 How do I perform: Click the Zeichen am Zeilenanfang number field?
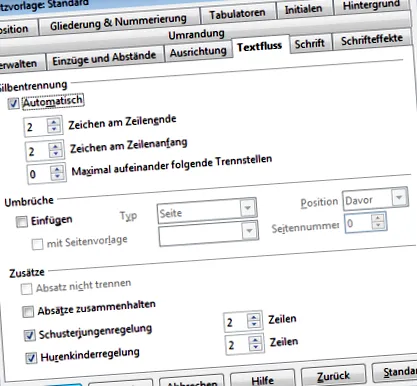[x=38, y=151]
